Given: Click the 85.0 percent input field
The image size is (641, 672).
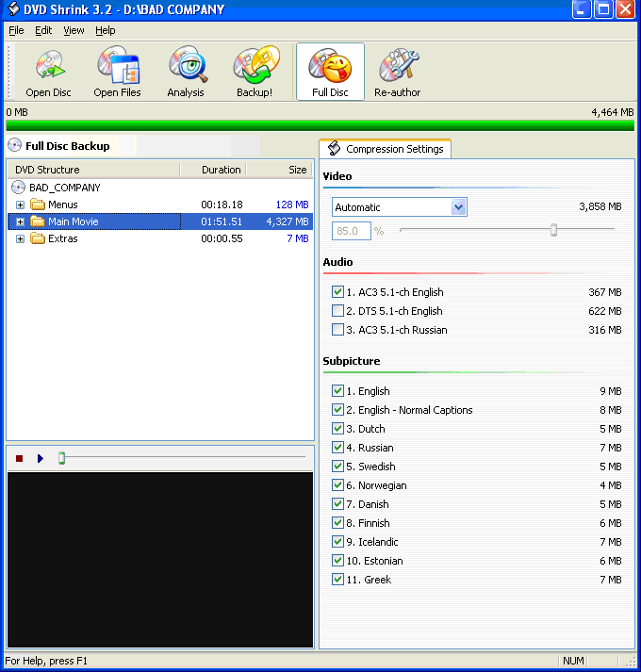Looking at the screenshot, I should click(352, 231).
